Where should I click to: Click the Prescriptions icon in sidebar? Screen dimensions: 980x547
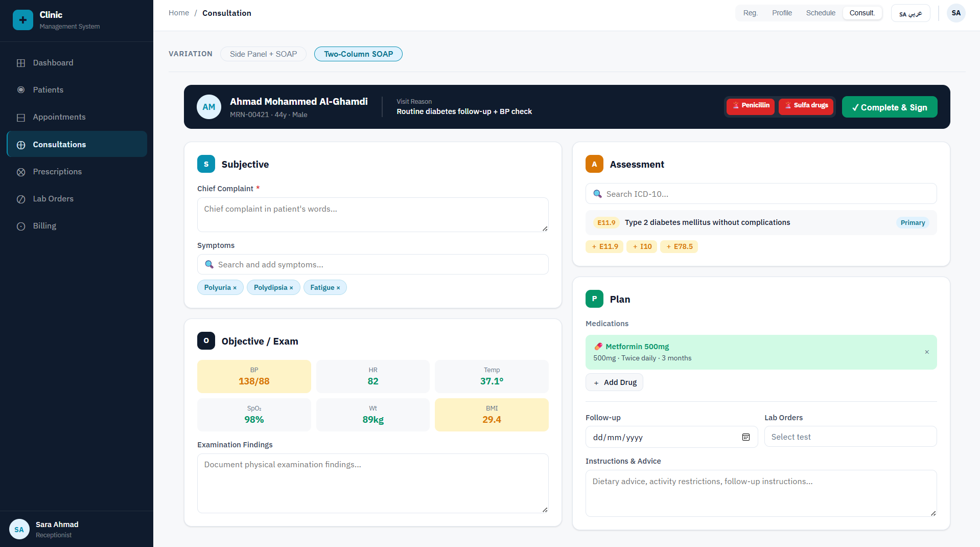21,172
